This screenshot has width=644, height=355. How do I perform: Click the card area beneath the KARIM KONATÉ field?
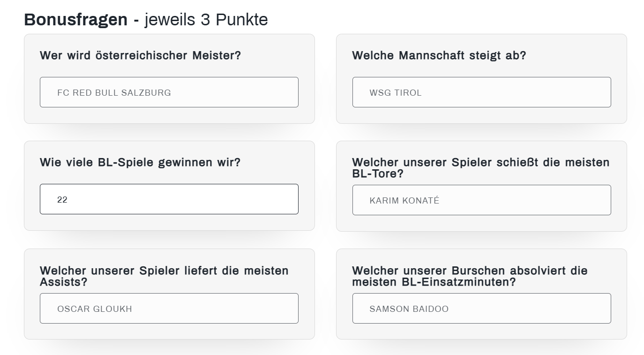481,223
